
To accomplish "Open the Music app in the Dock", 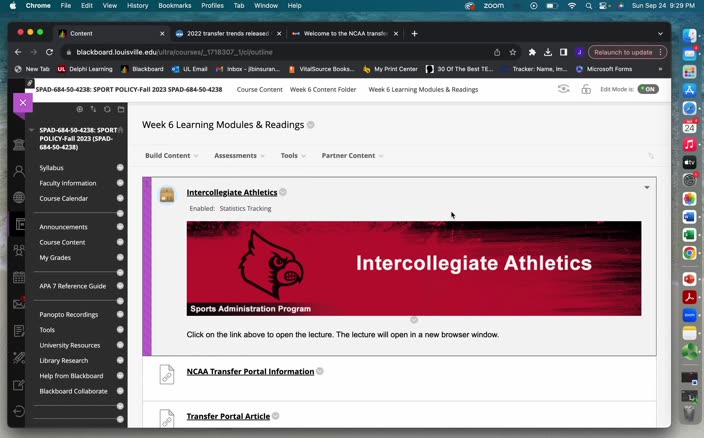I will (x=689, y=145).
